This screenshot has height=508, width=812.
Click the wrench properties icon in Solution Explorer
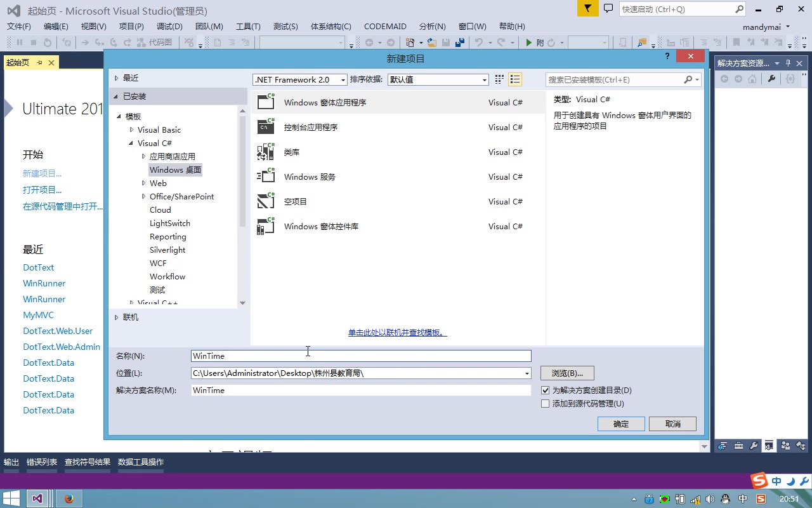(771, 79)
